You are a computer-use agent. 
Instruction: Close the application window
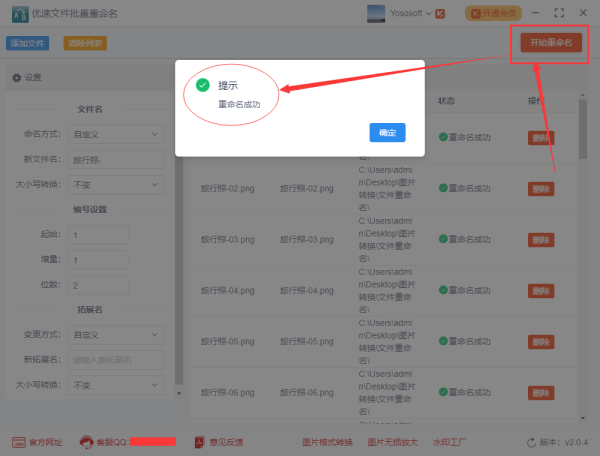pos(583,13)
